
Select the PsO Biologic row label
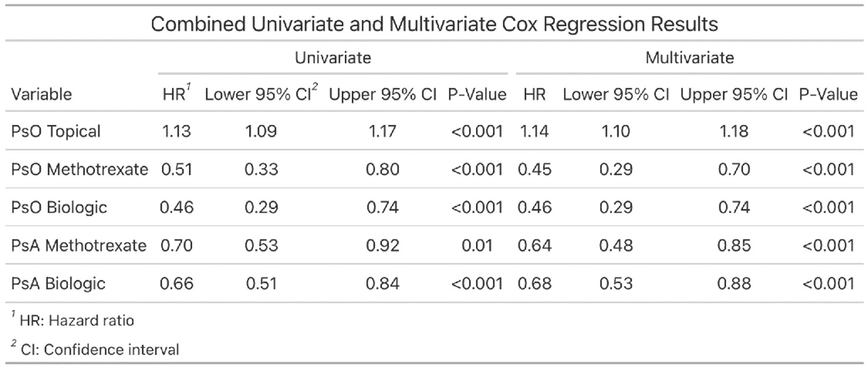59,207
